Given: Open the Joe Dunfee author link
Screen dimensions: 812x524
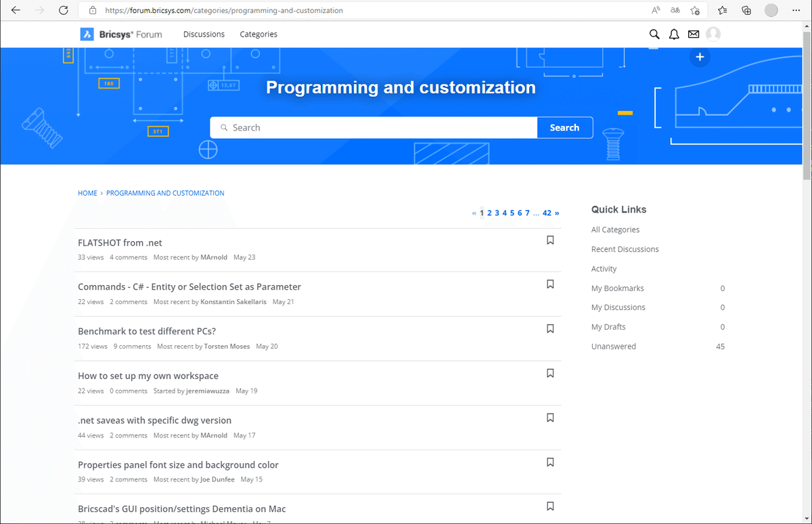Looking at the screenshot, I should click(217, 479).
